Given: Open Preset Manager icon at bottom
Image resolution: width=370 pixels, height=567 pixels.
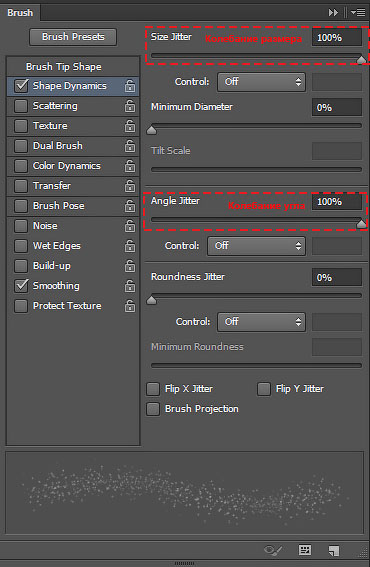Looking at the screenshot, I should 305,550.
